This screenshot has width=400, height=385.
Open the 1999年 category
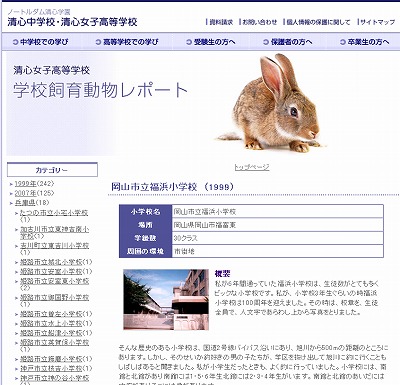click(25, 184)
